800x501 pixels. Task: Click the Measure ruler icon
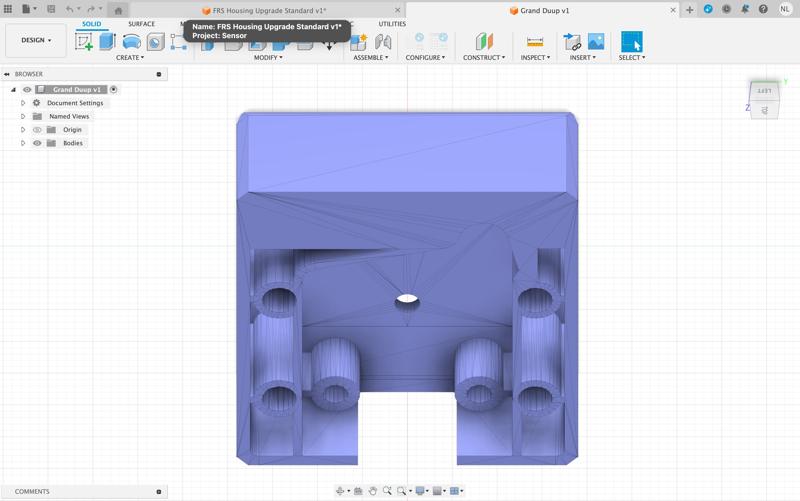tap(535, 42)
